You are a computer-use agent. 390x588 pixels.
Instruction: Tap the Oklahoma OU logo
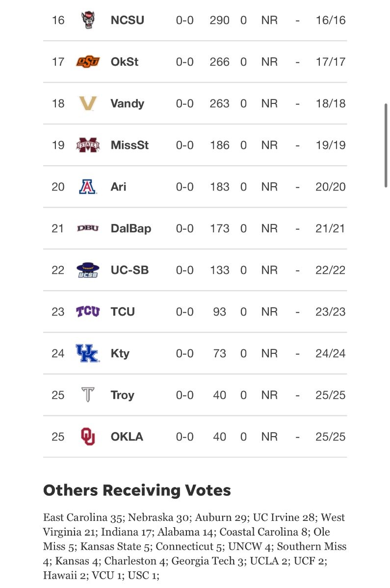88,437
